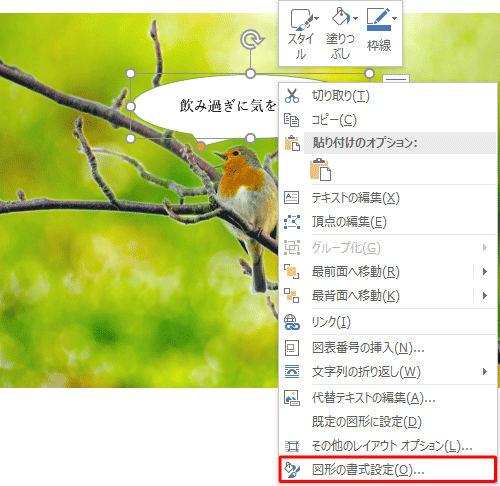500x486 pixels.
Task: Click the 枠線 outline pen icon
Action: [379, 19]
